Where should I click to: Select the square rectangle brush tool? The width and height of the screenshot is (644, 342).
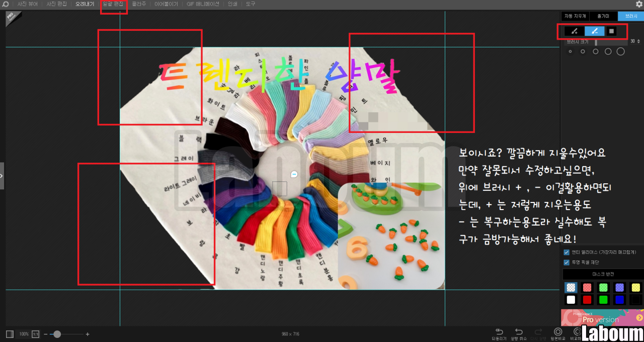(x=611, y=31)
